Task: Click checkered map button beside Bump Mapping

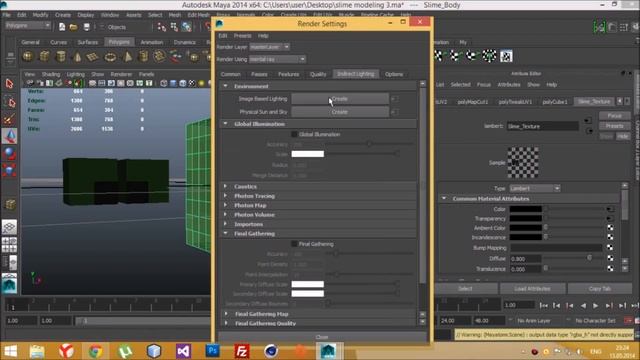Action: pos(610,248)
